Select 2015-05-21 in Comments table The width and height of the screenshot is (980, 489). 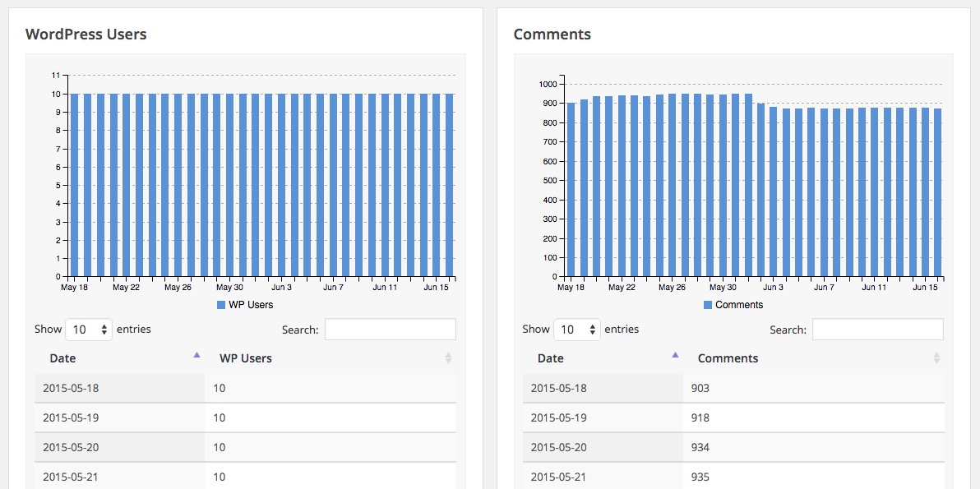[559, 477]
